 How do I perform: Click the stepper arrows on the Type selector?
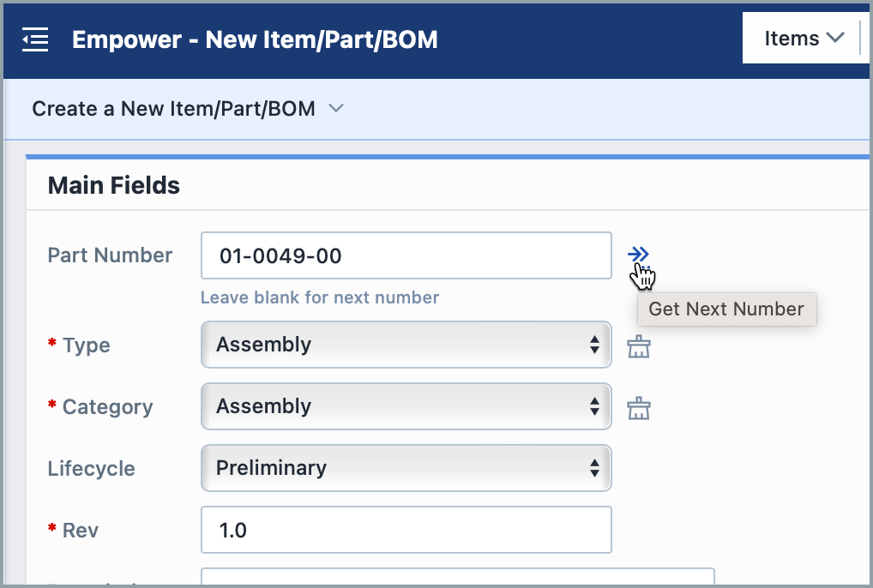(x=595, y=345)
